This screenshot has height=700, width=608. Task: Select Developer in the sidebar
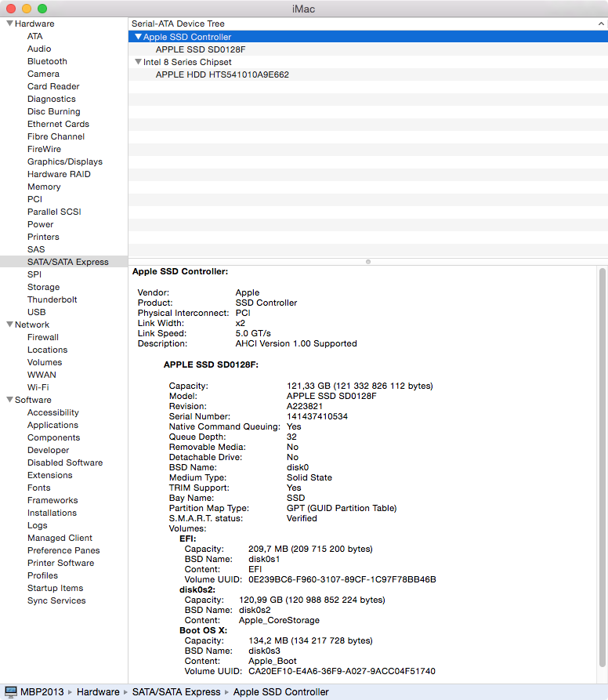point(48,450)
